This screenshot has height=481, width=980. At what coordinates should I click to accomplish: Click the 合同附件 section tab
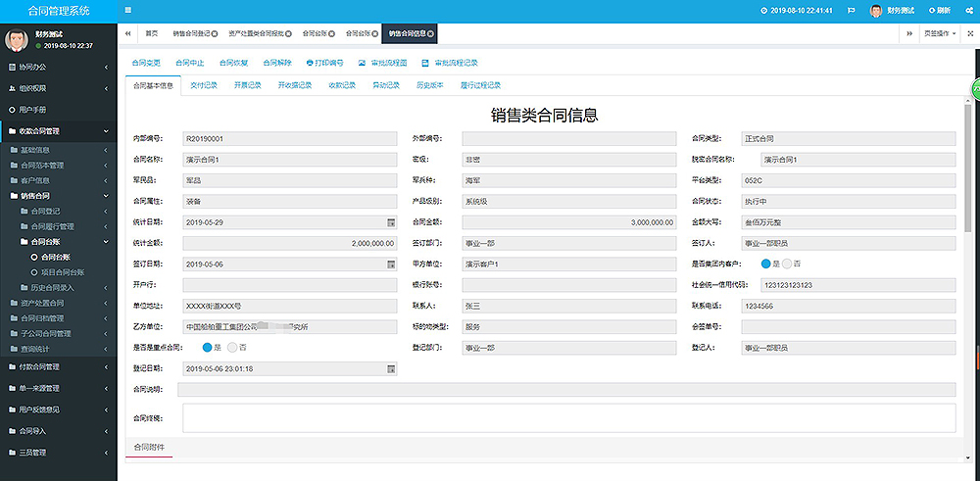[x=149, y=448]
